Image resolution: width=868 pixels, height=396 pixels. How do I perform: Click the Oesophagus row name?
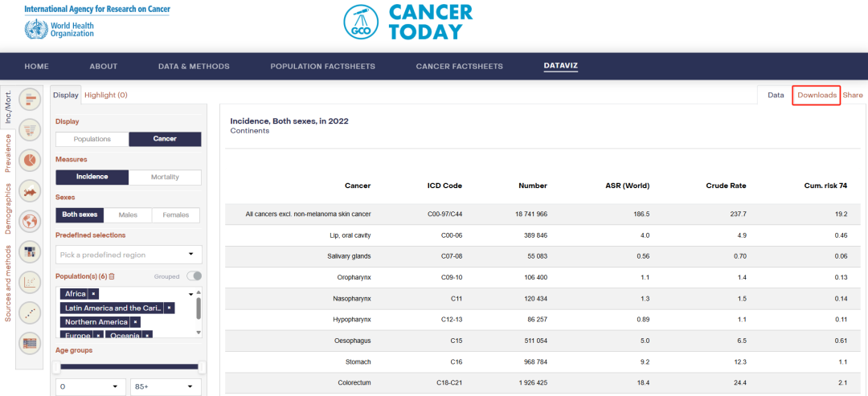click(x=353, y=340)
